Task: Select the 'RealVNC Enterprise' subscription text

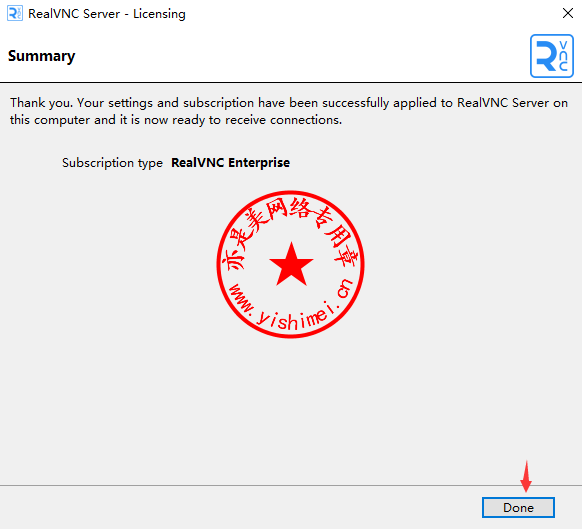Action: [x=230, y=163]
